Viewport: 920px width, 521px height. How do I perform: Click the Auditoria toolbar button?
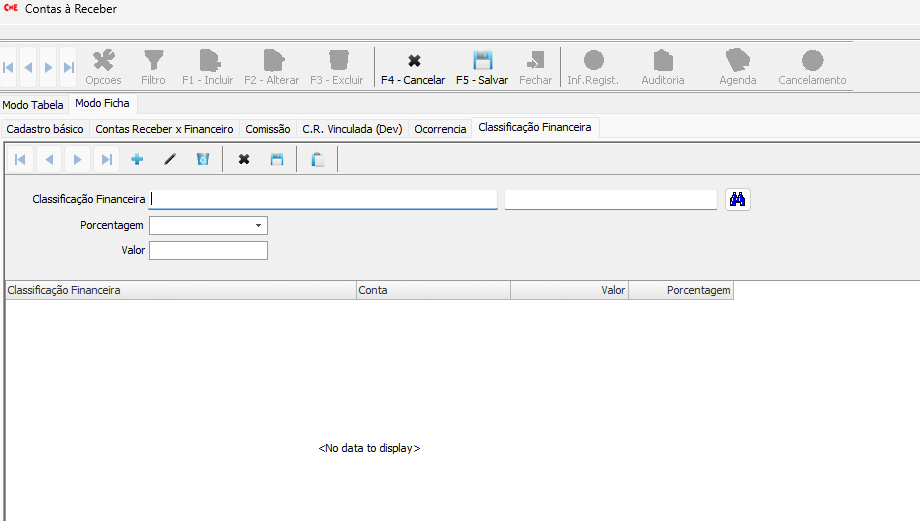tap(662, 67)
